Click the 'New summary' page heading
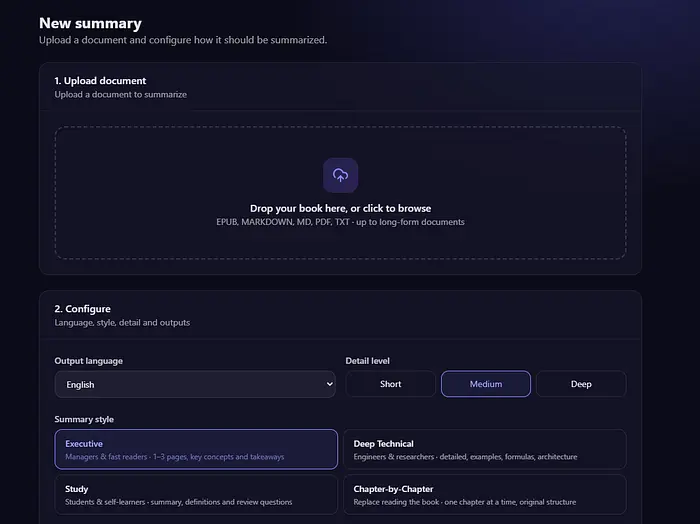 [90, 23]
